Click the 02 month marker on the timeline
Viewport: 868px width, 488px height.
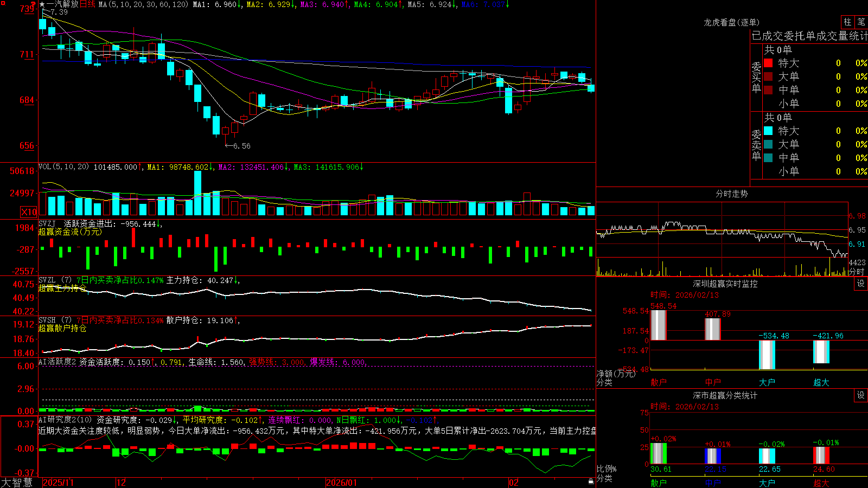tap(514, 483)
